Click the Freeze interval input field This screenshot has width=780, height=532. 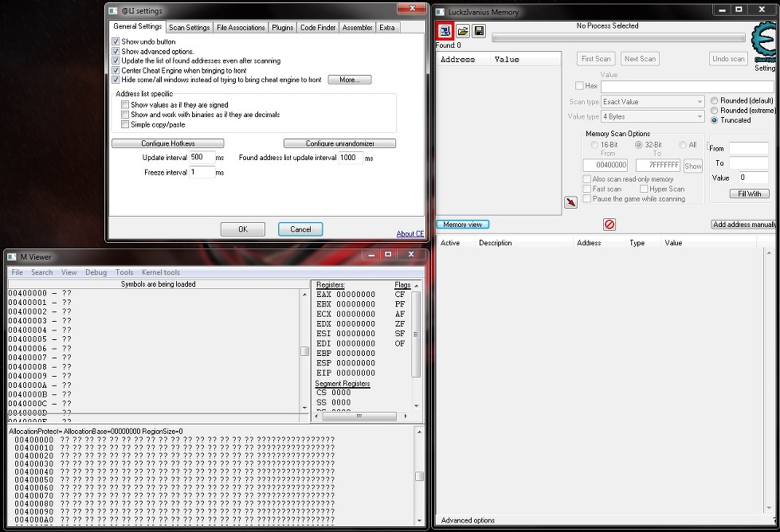(x=202, y=173)
